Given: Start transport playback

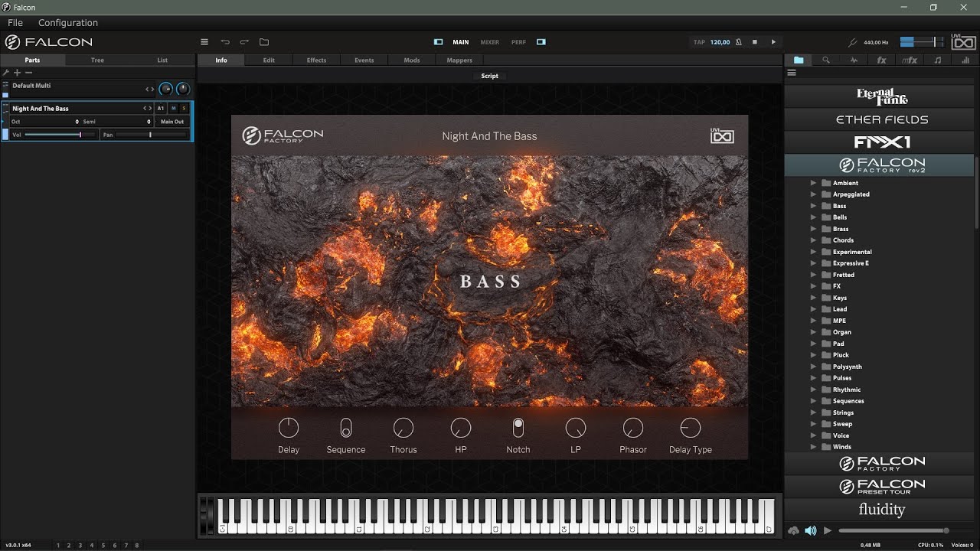Looking at the screenshot, I should pos(773,42).
